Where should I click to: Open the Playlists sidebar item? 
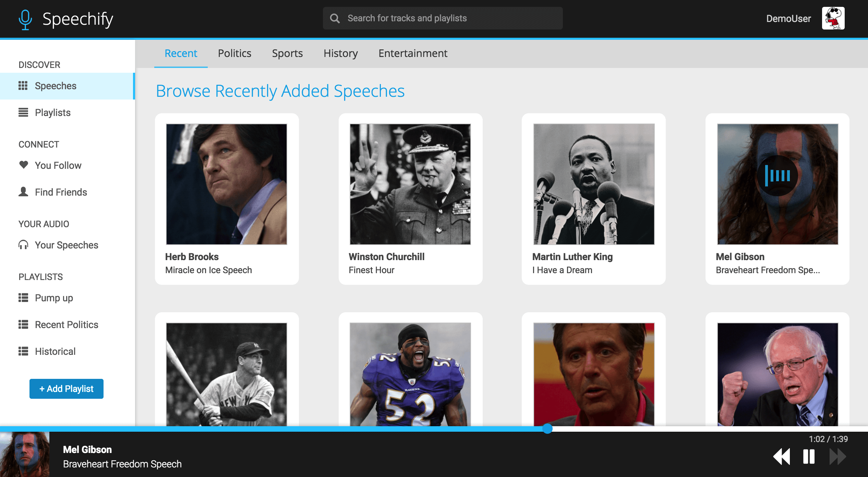point(52,113)
